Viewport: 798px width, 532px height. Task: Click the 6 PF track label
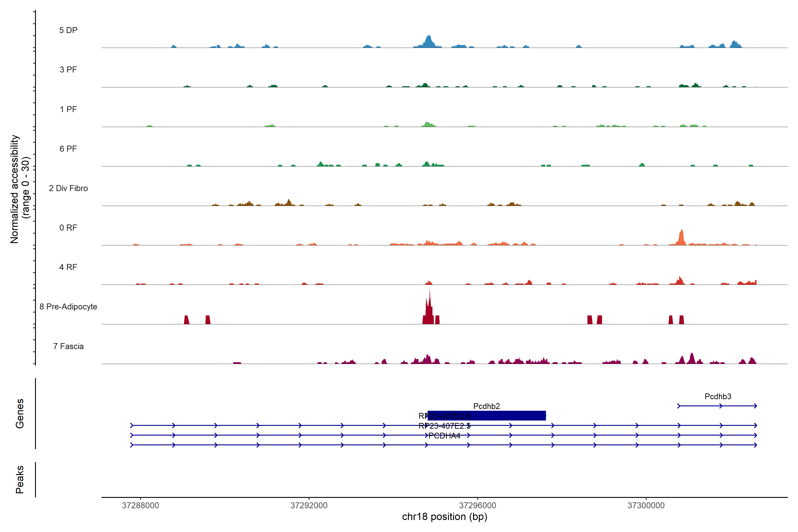68,149
